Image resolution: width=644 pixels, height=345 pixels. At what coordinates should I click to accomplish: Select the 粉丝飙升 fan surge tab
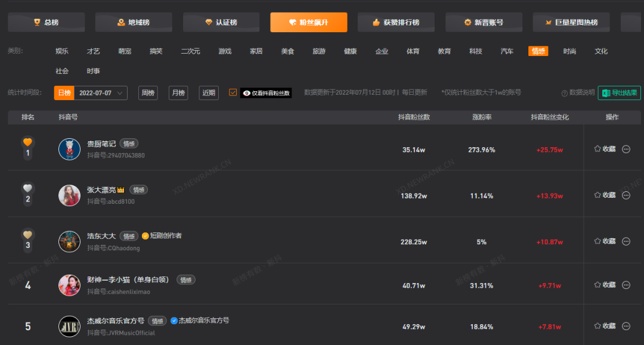click(x=308, y=22)
